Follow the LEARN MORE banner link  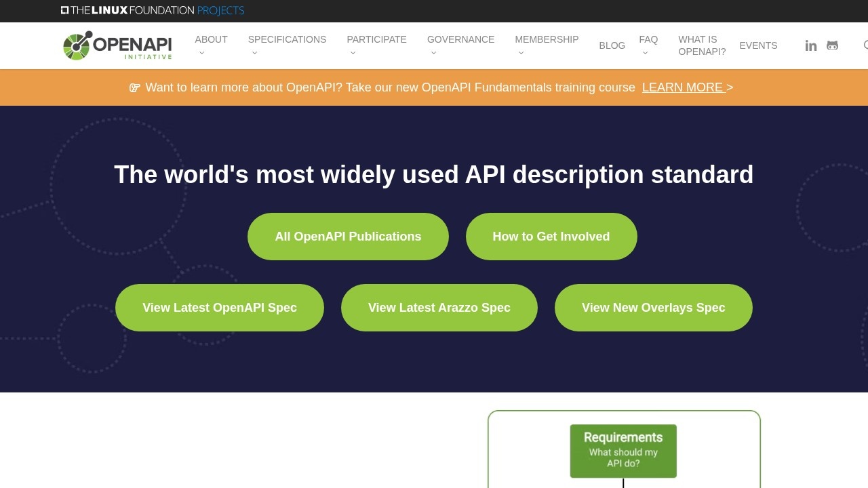coord(684,87)
